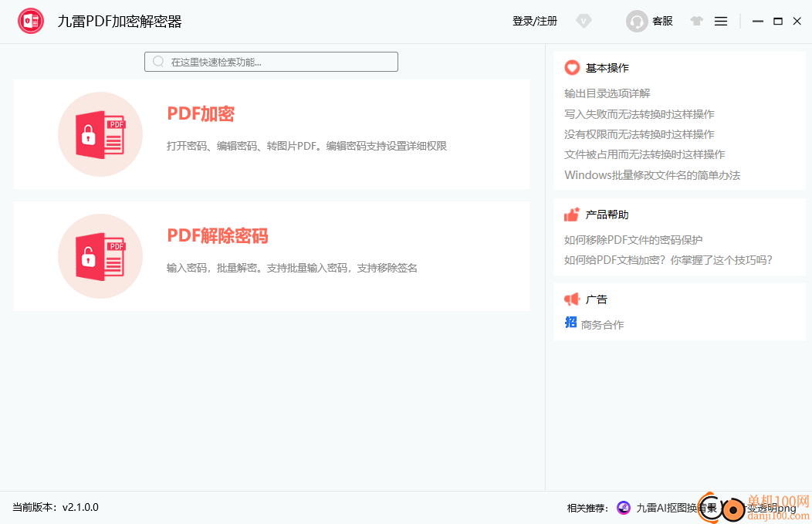812x524 pixels.
Task: Click the 当前版本 v2.1.0.0 text
Action: coord(56,508)
